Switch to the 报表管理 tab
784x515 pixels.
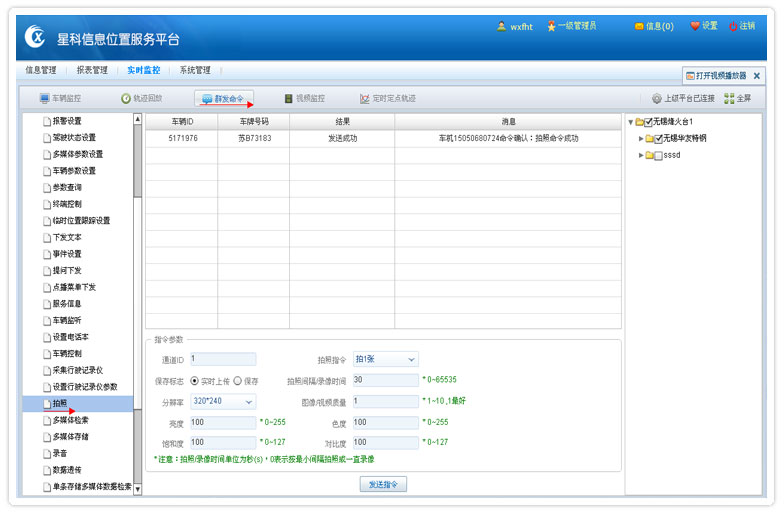pos(91,71)
